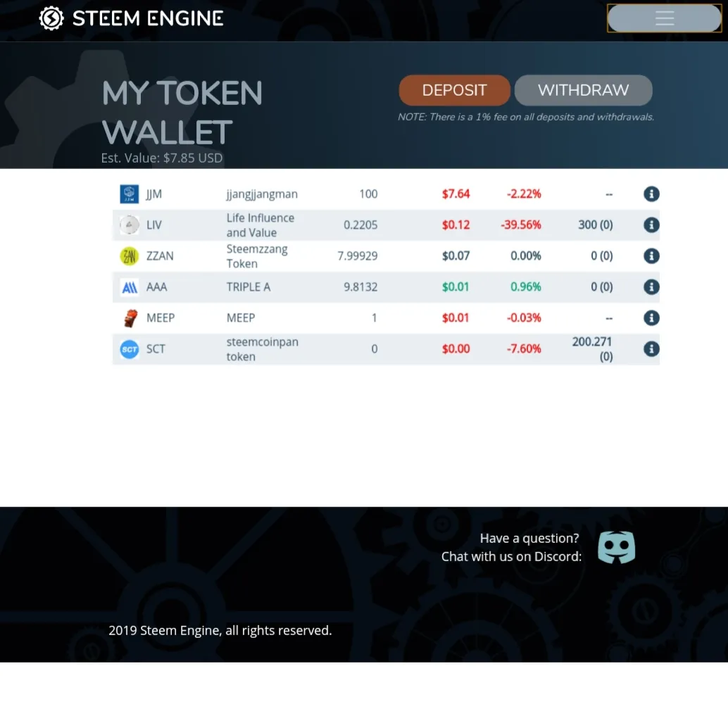Click the MEEP token logo
The width and height of the screenshot is (728, 728).
[x=130, y=318]
